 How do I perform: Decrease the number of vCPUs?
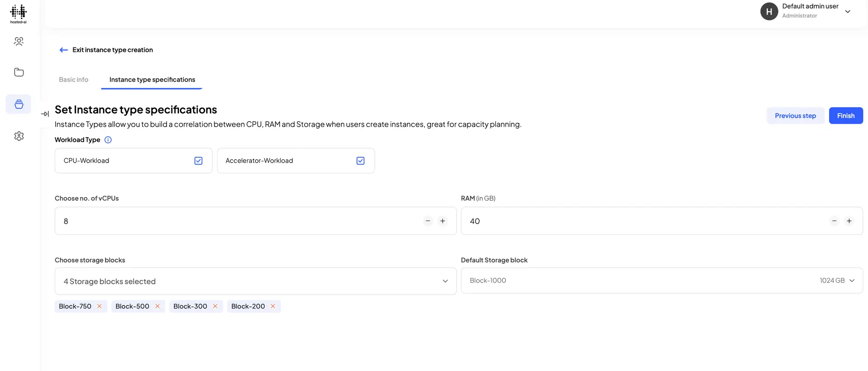click(428, 221)
